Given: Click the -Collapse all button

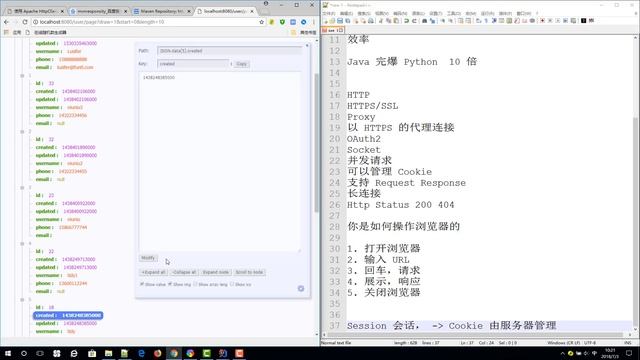Looking at the screenshot, I should pos(184,272).
